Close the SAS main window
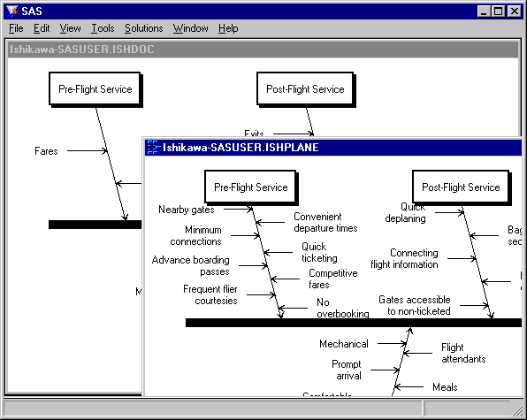 pyautogui.click(x=515, y=11)
